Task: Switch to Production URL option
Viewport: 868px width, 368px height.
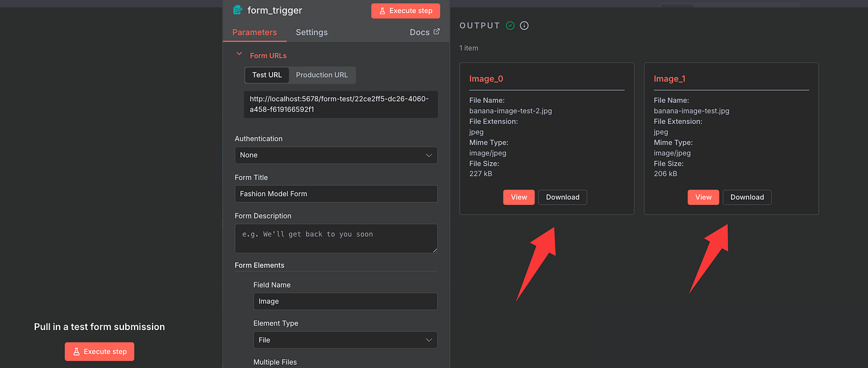Action: pos(322,75)
